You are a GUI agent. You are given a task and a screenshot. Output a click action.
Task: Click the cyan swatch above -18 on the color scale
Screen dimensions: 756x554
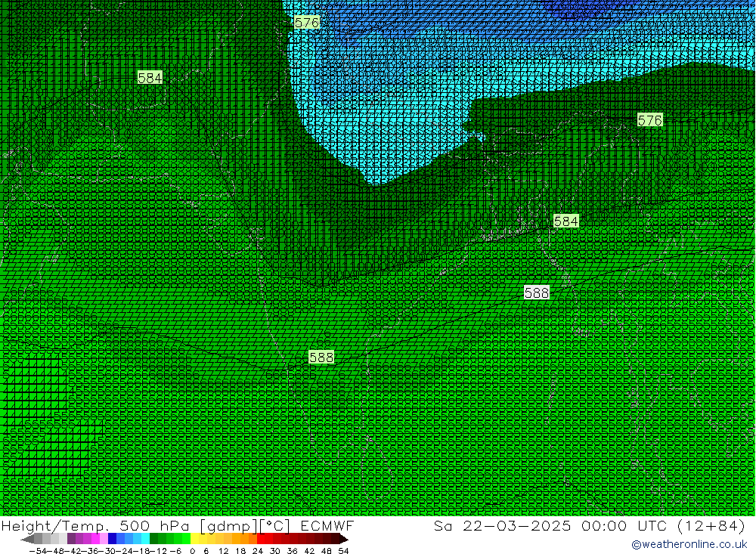point(145,539)
